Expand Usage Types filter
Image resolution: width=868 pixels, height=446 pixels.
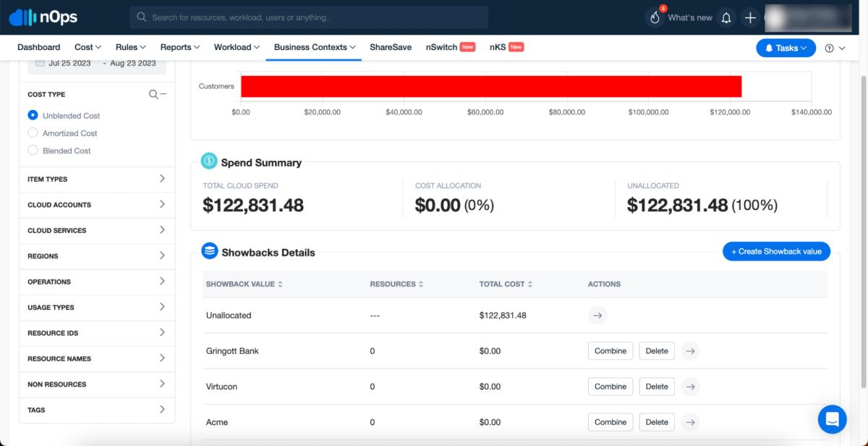coord(97,307)
